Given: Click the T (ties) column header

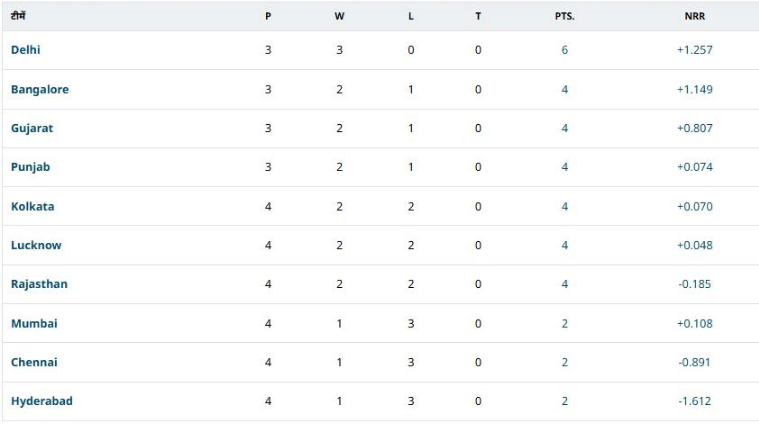Looking at the screenshot, I should click(x=478, y=16).
